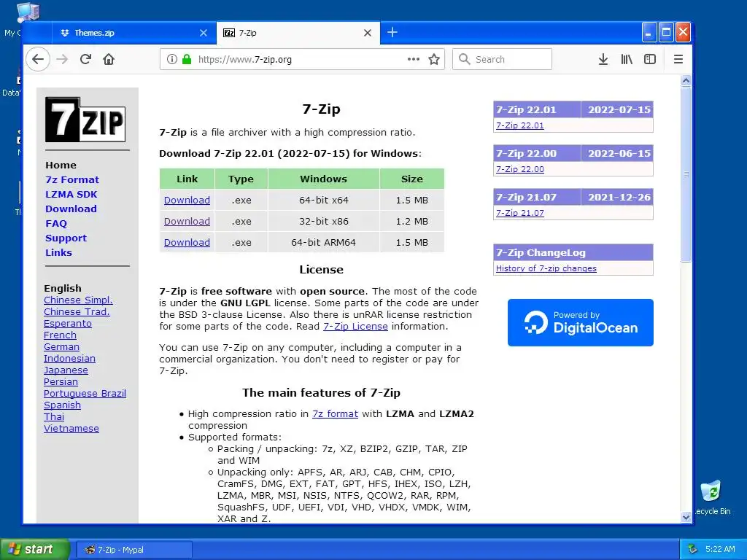Switch language to Spanish
This screenshot has width=747, height=560.
[x=63, y=405]
